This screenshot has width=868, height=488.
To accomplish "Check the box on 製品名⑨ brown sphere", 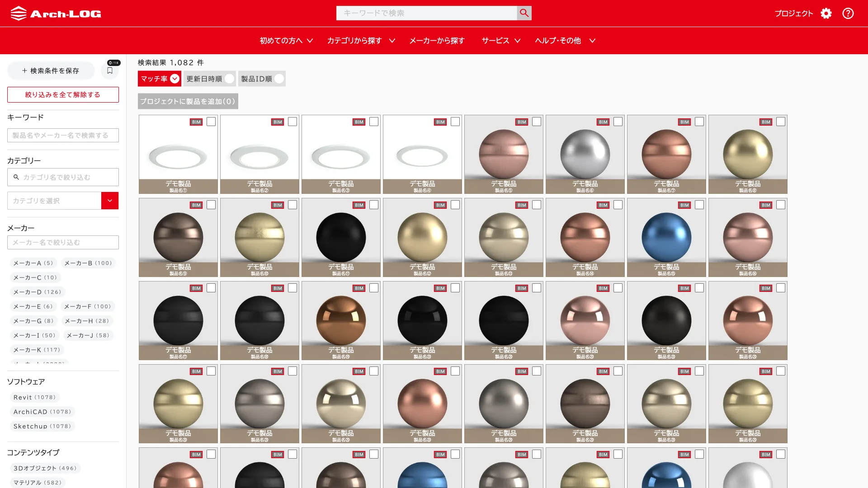I will click(211, 205).
